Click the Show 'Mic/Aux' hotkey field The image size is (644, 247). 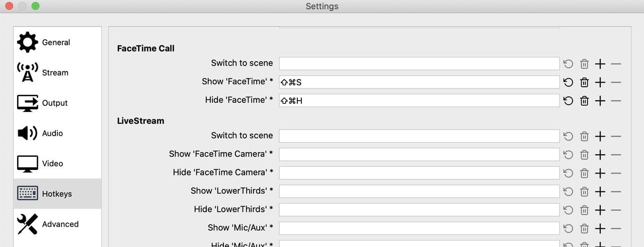click(419, 228)
